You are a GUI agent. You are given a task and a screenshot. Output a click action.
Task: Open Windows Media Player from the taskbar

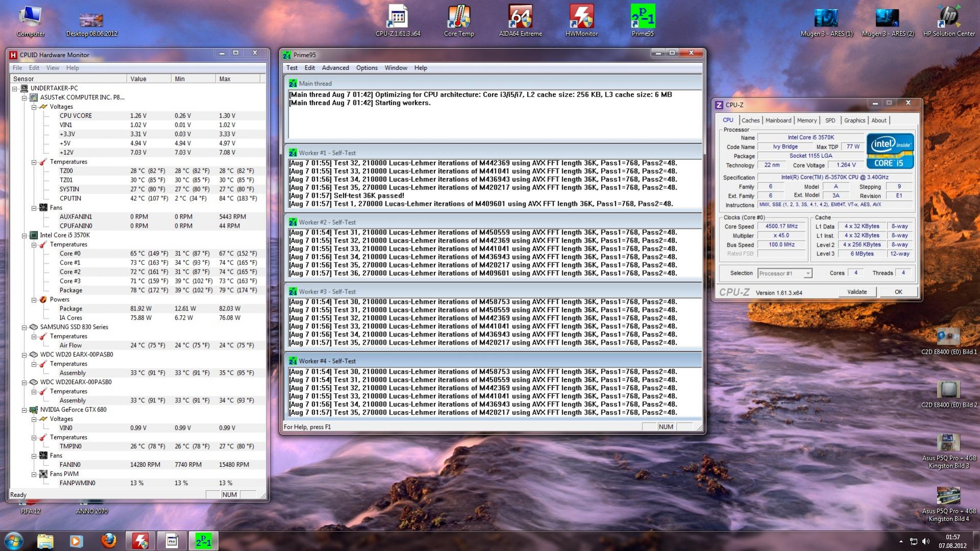click(x=77, y=541)
